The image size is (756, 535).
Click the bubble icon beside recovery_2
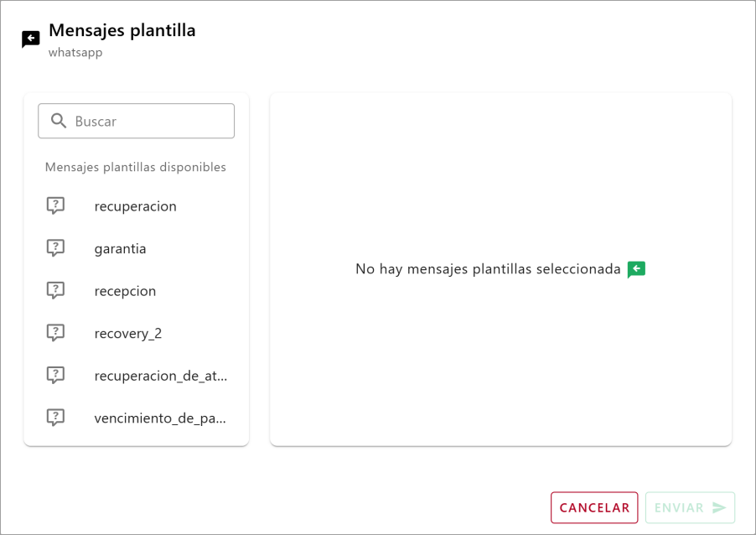pos(55,332)
